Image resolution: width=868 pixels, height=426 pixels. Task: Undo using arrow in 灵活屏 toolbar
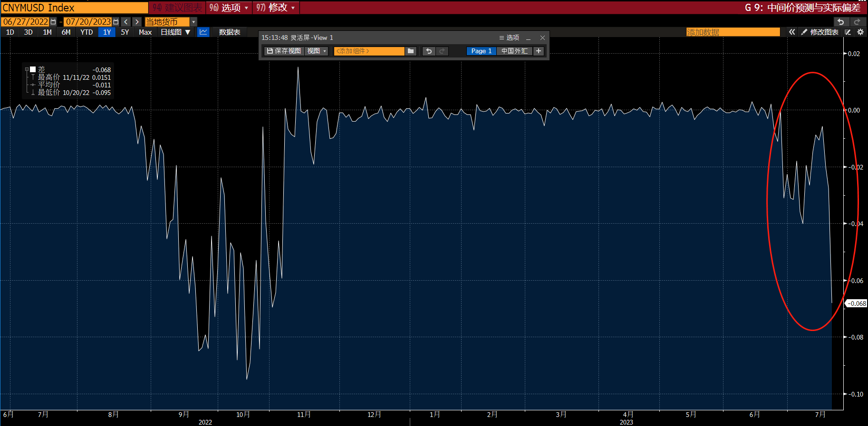click(429, 51)
